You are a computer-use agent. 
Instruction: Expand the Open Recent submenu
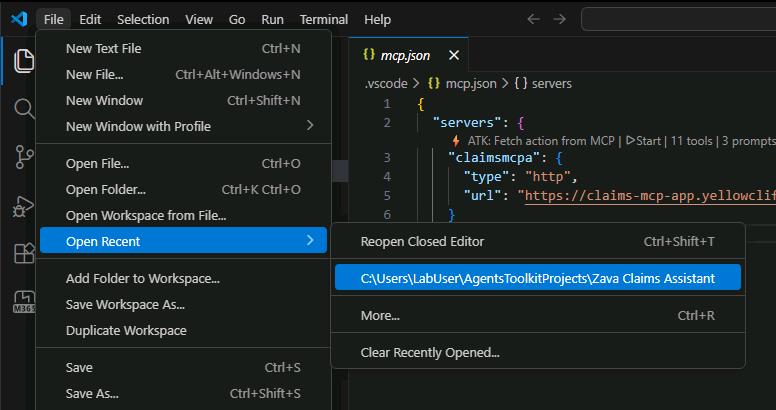pos(183,241)
